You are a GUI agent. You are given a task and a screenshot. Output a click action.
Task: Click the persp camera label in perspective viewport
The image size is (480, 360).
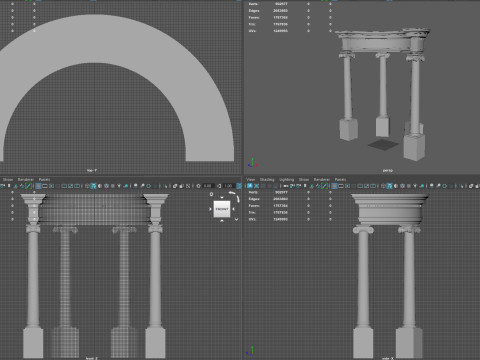[387, 170]
